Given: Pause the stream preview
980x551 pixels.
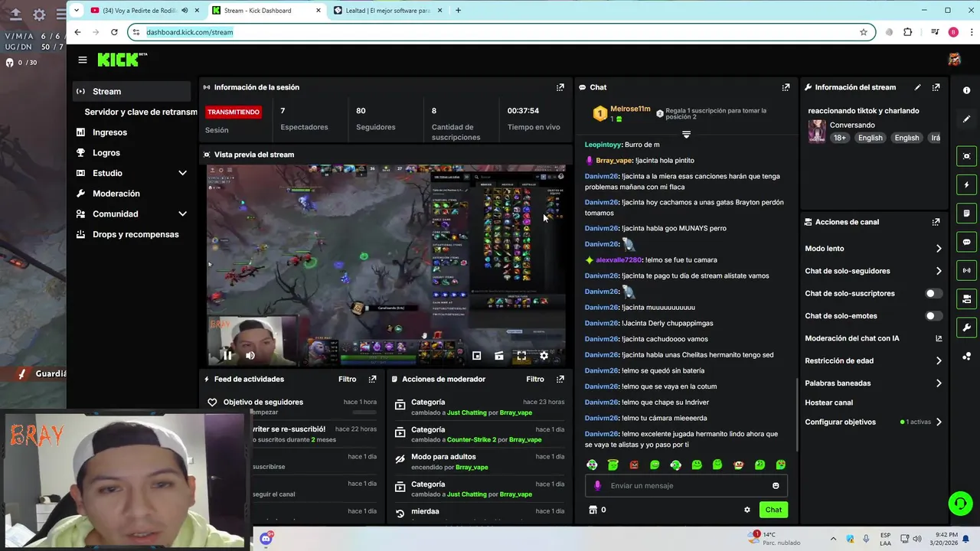Looking at the screenshot, I should pyautogui.click(x=227, y=355).
